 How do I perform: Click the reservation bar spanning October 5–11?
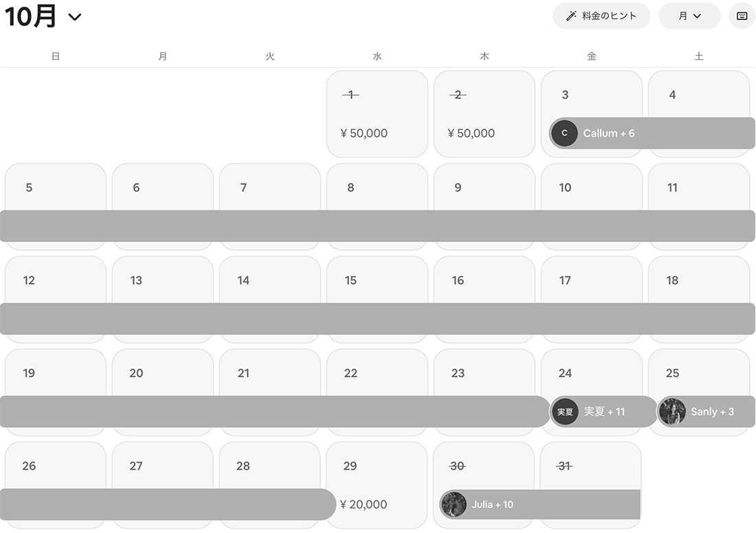tap(377, 226)
